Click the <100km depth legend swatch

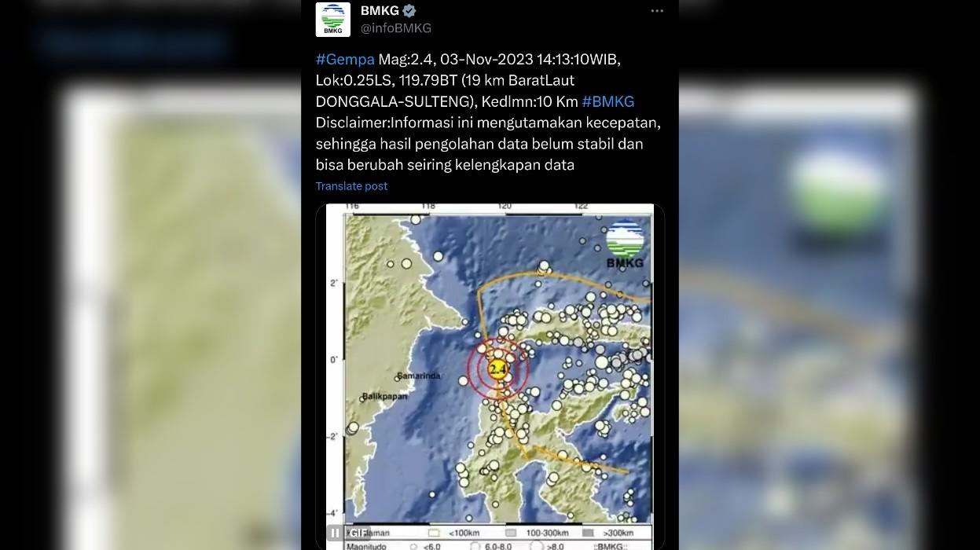[x=434, y=533]
